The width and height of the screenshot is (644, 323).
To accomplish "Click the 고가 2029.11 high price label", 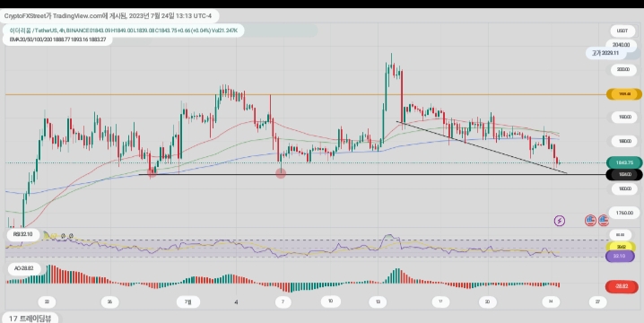I will coord(605,53).
